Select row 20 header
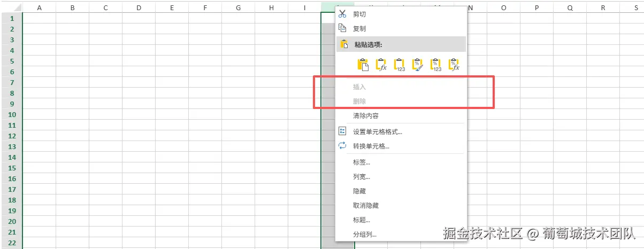Image resolution: width=644 pixels, height=249 pixels. tap(11, 221)
